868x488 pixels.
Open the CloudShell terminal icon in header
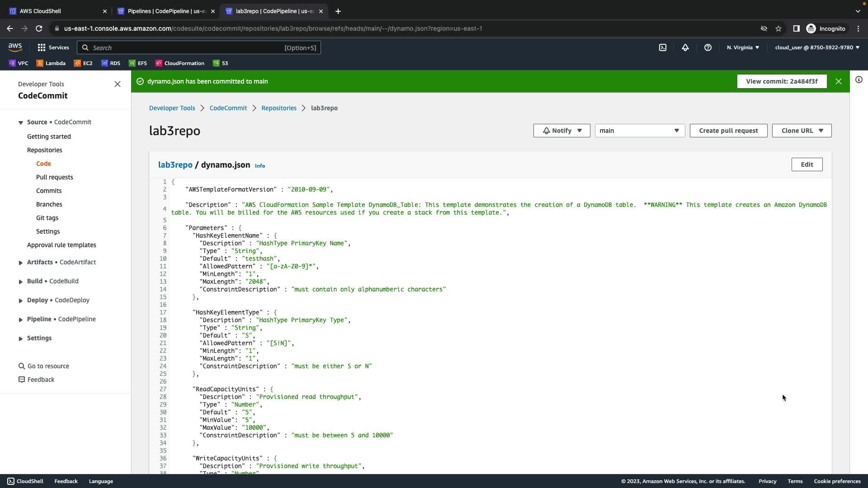click(x=662, y=47)
